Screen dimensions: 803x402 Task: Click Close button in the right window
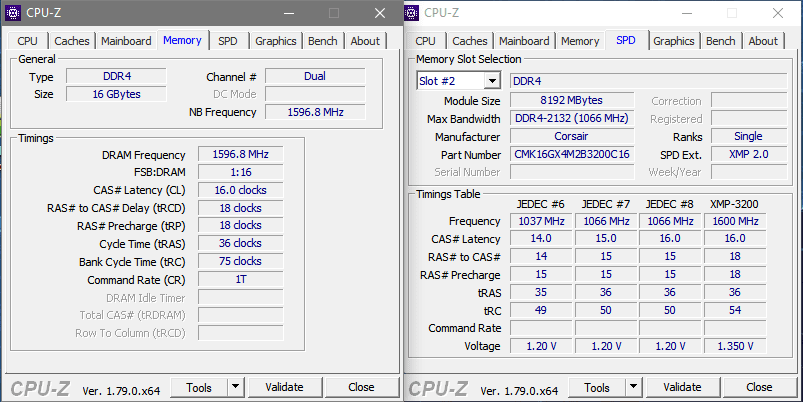coord(759,388)
